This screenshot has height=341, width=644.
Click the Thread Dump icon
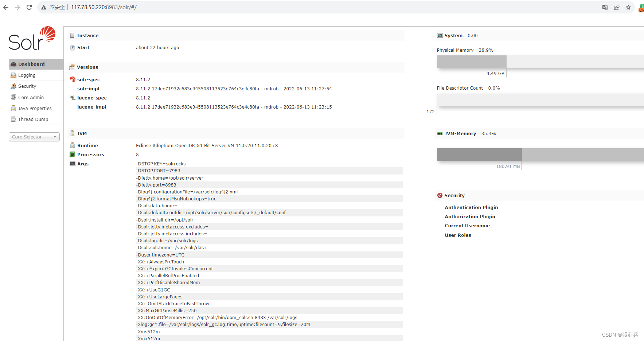[13, 119]
